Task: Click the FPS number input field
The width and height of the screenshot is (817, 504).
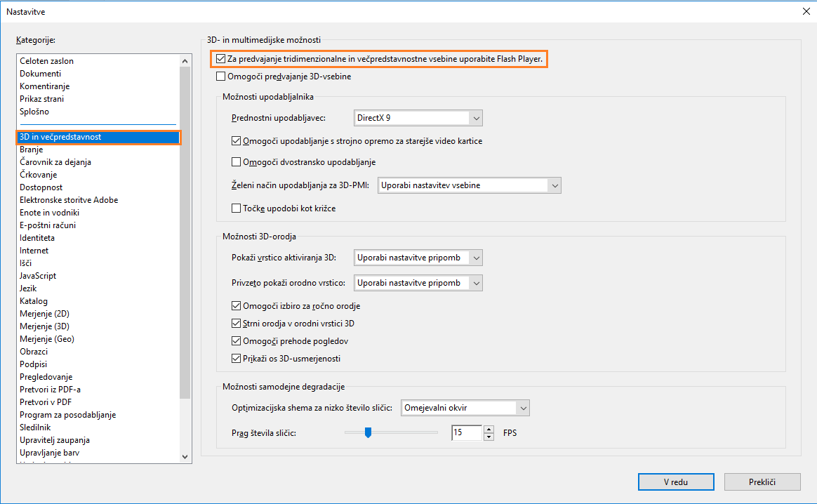Action: [x=467, y=432]
